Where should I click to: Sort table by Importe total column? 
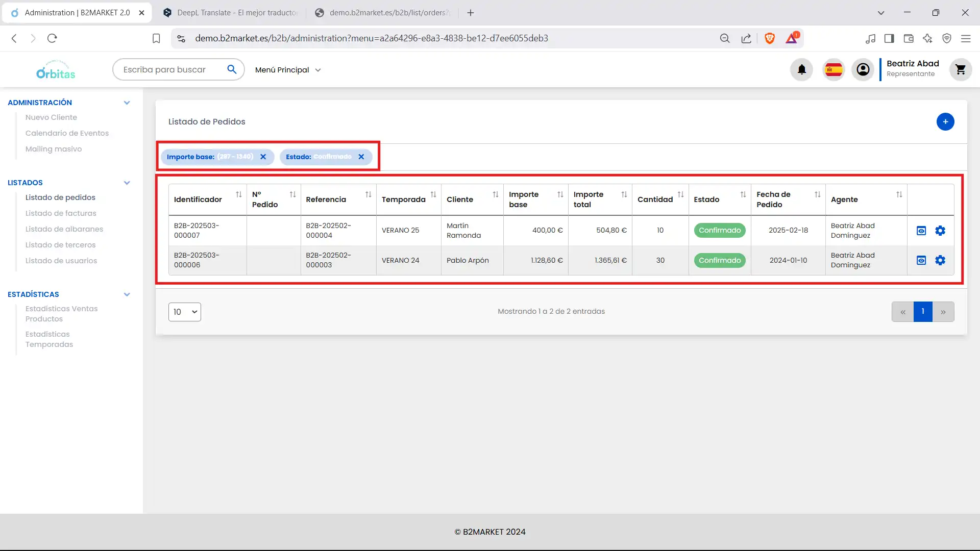[623, 195]
